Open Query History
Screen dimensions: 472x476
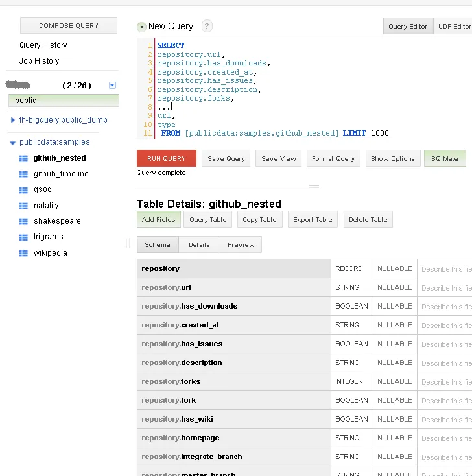43,45
